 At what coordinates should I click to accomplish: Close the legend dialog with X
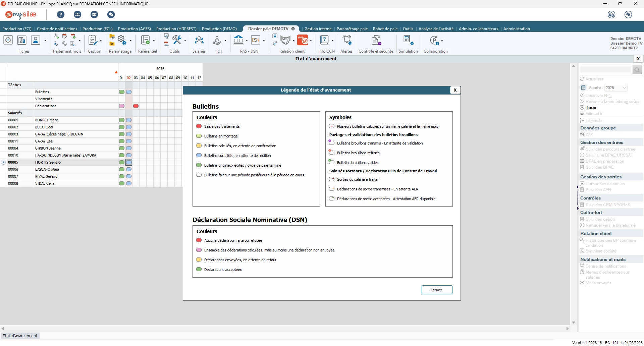pos(455,90)
